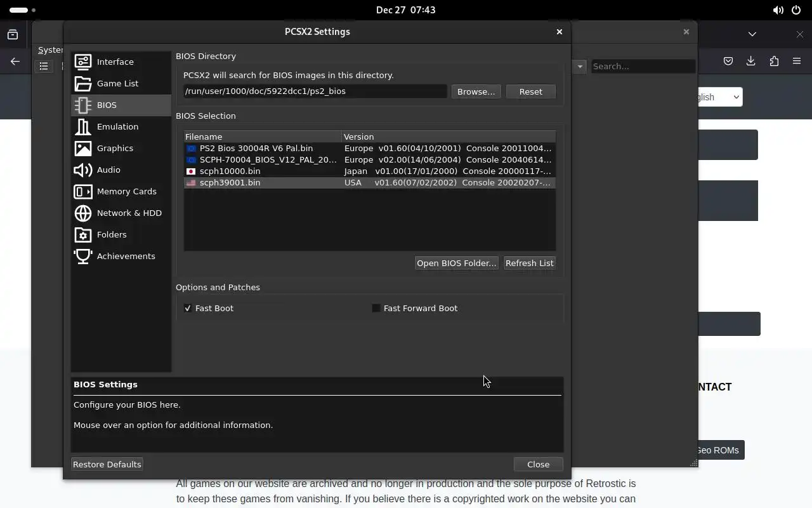Image resolution: width=812 pixels, height=508 pixels.
Task: Click the browser back arrow
Action: tap(15, 61)
